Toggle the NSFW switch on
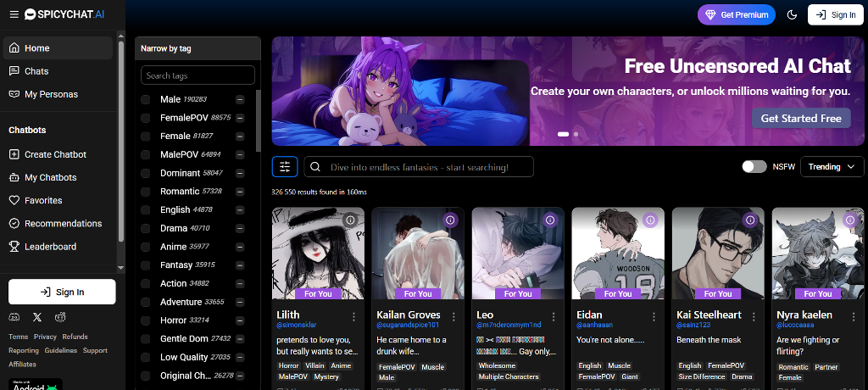868x390 pixels. [754, 167]
